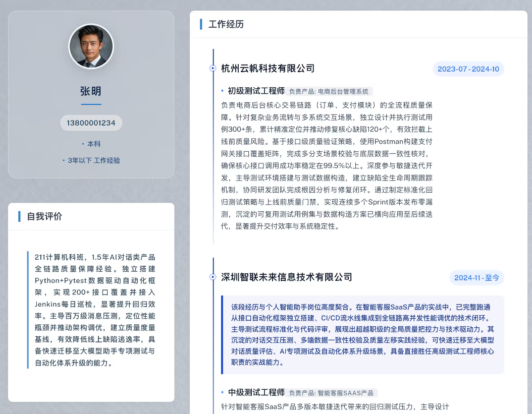Click the 中级测试工程师 job title
Viewport: 532px width, 414px height.
coord(256,392)
